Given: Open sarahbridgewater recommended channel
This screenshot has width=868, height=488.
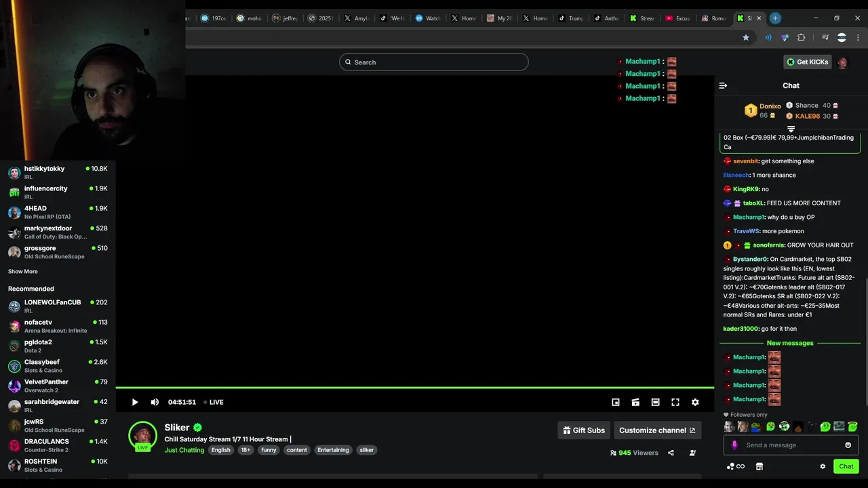Looking at the screenshot, I should (x=58, y=405).
